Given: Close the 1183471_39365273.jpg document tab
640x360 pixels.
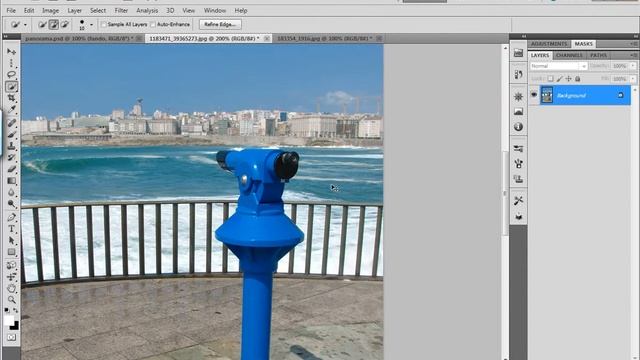Looking at the screenshot, I should tap(267, 38).
